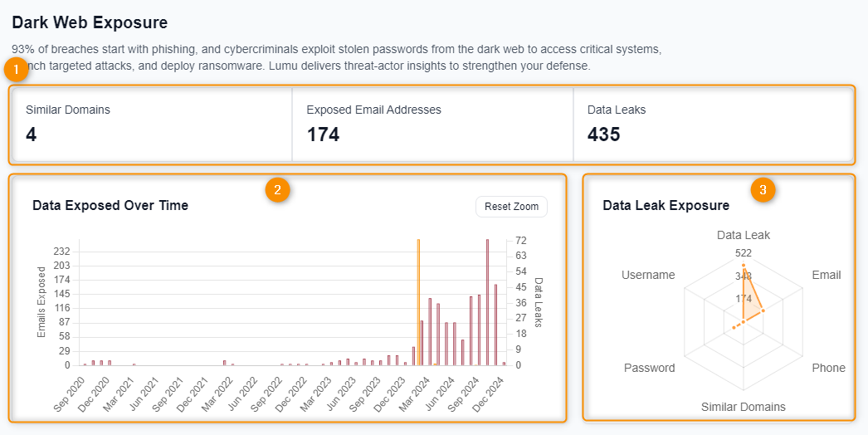The height and width of the screenshot is (435, 868).
Task: Click the orange badge numbered 1
Action: [17, 69]
